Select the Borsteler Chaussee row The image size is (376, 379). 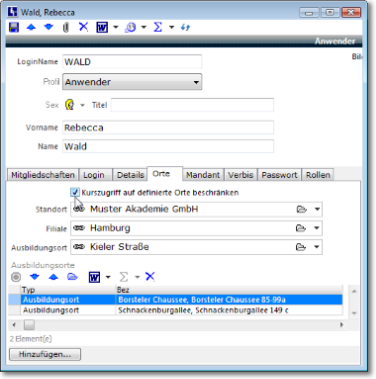[x=176, y=300]
